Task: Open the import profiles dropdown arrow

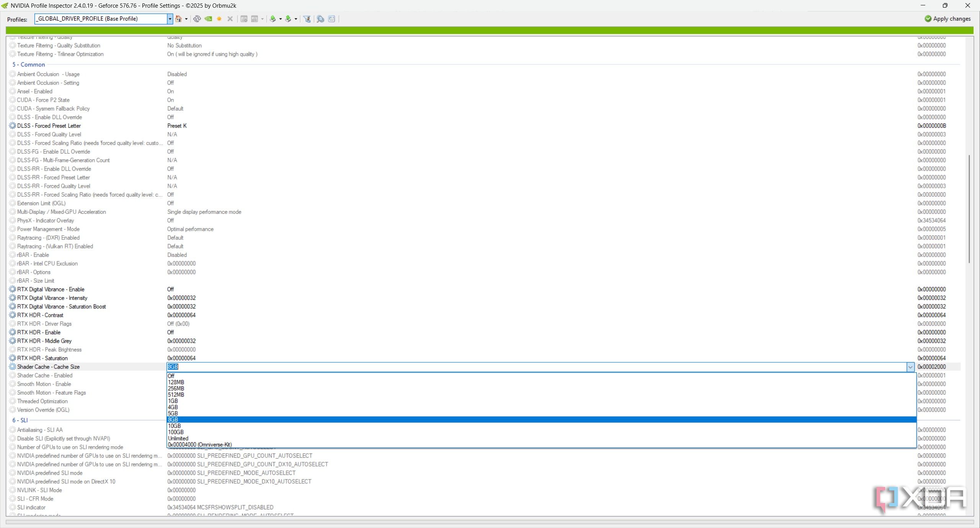Action: (296, 19)
